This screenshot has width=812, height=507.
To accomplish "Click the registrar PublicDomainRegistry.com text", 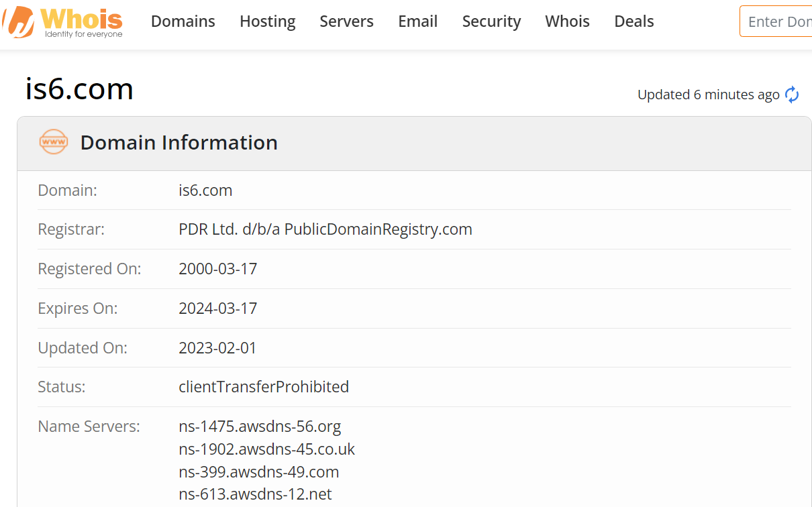I will point(378,229).
